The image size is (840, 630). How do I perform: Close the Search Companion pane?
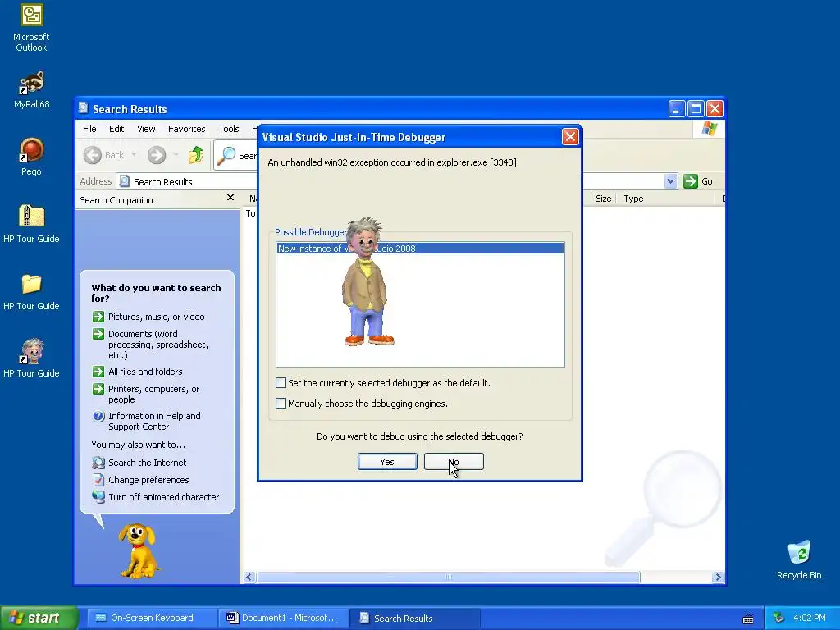coord(231,198)
